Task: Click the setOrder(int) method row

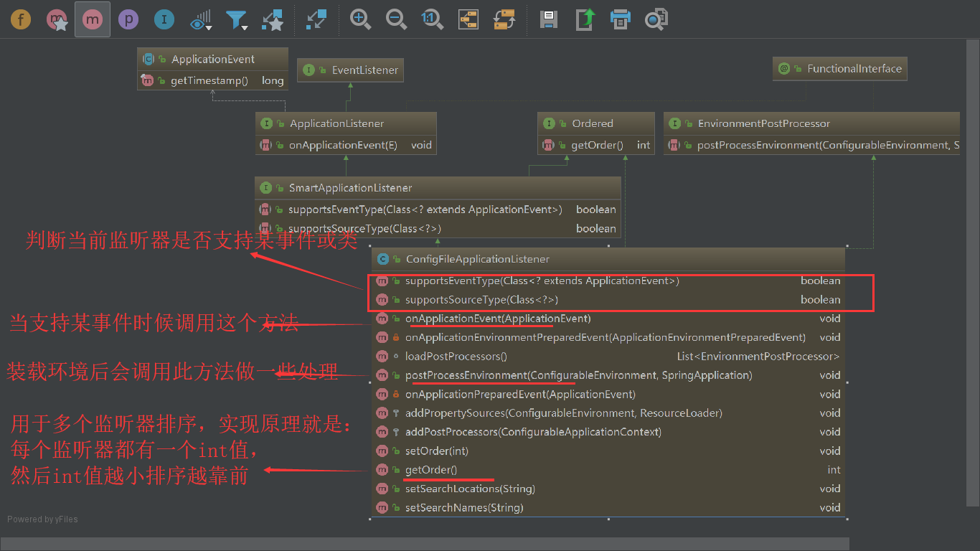Action: 608,451
